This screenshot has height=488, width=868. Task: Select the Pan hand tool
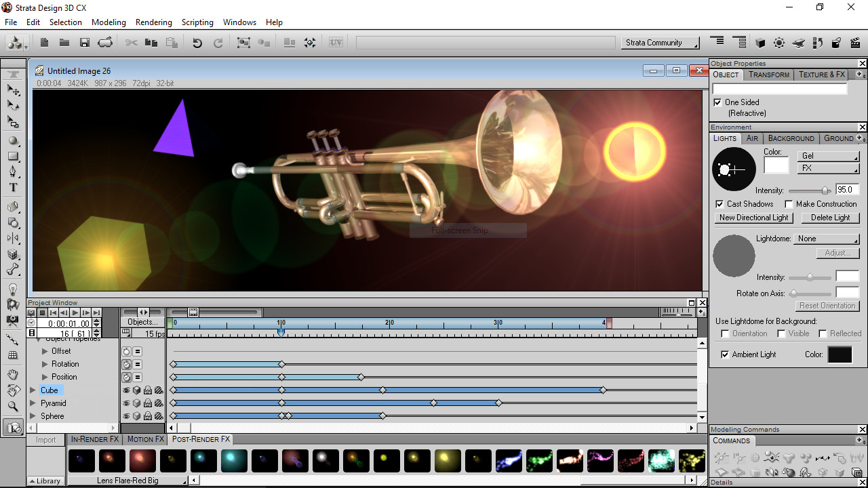pos(12,374)
